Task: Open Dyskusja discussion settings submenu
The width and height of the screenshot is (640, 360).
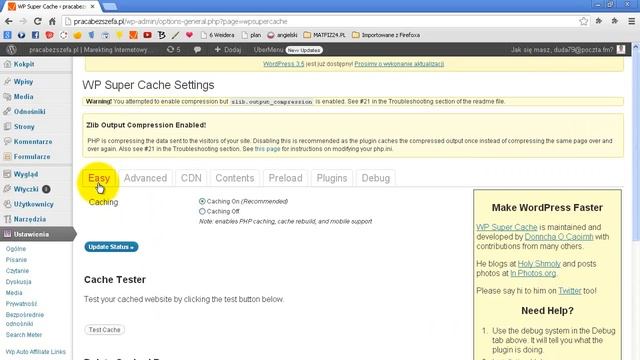Action: [x=18, y=282]
